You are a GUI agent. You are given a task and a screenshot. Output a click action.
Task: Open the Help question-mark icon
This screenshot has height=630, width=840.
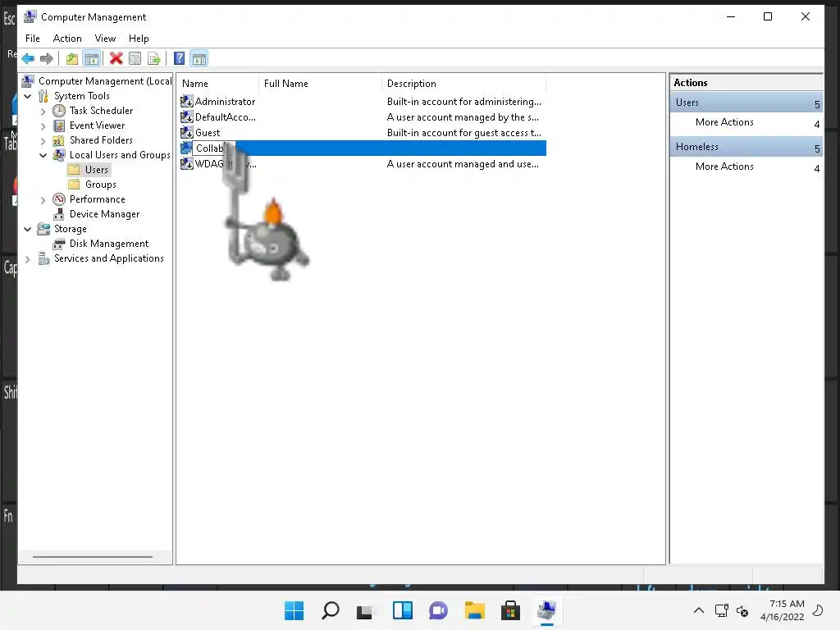(179, 58)
